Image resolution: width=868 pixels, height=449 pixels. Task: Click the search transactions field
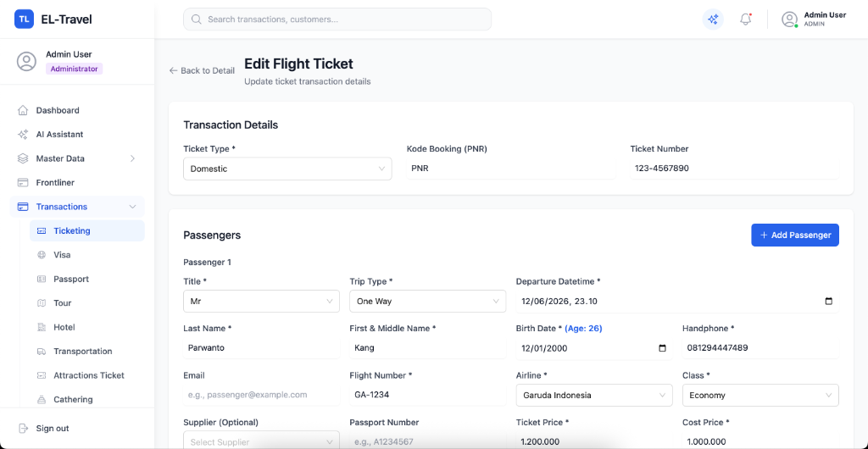coord(337,19)
